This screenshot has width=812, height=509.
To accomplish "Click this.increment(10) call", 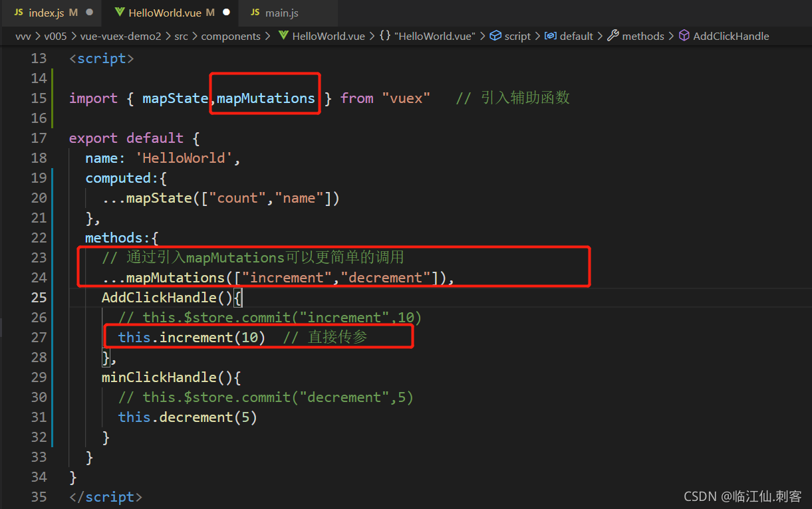I will 192,338.
